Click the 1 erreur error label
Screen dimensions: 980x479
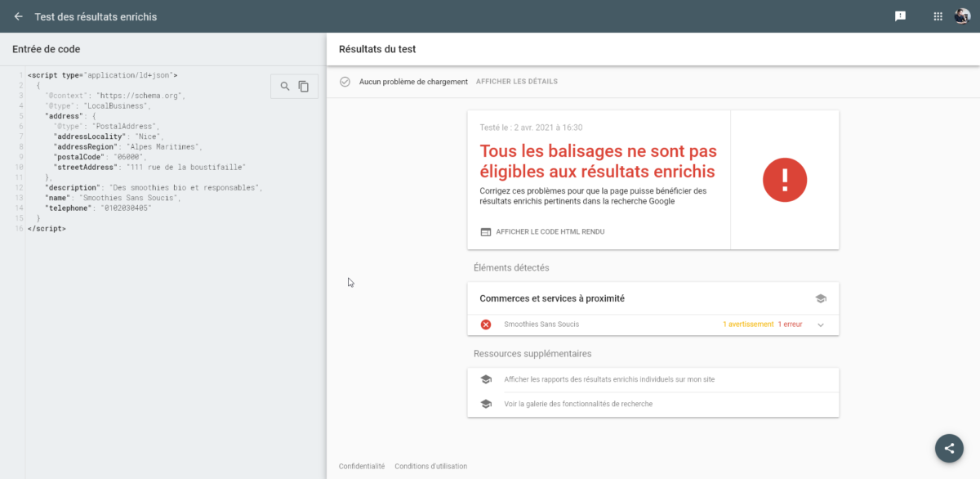click(x=790, y=325)
